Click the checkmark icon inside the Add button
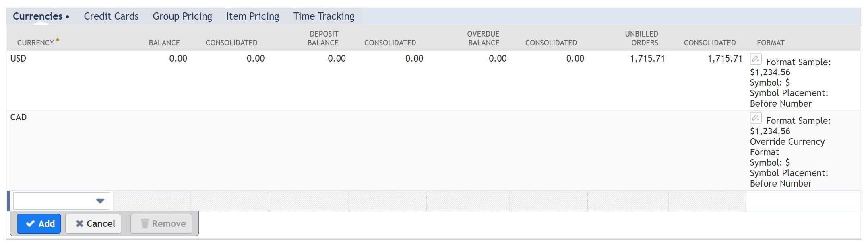Viewport: 868px width, 244px height. (x=30, y=223)
